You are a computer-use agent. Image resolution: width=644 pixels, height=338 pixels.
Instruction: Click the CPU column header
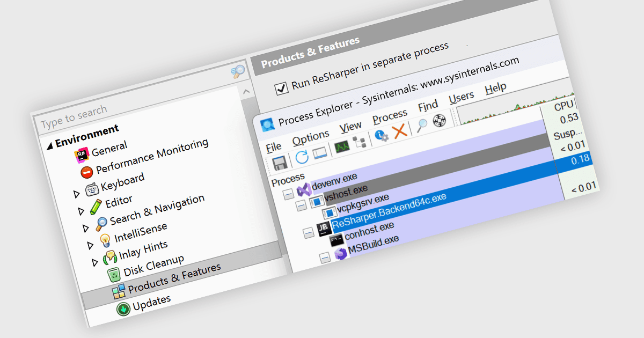click(564, 106)
